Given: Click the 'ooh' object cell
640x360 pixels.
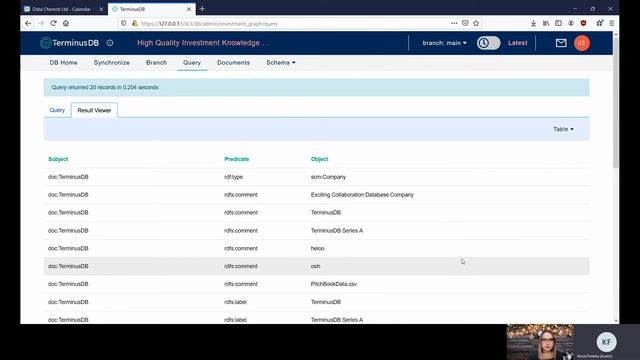Looking at the screenshot, I should coord(316,266).
